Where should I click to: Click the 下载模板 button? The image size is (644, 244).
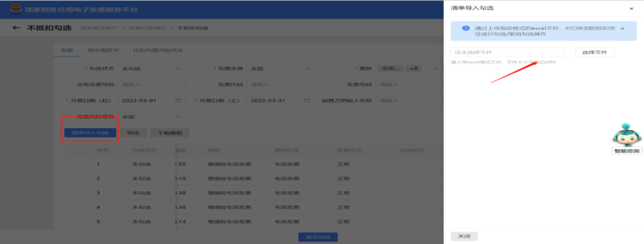click(x=170, y=132)
